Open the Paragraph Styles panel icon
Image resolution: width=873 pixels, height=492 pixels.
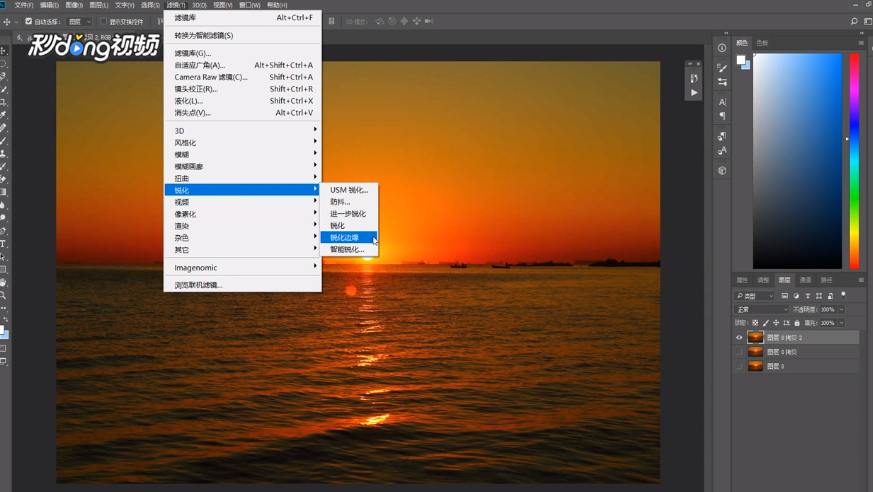[x=722, y=136]
